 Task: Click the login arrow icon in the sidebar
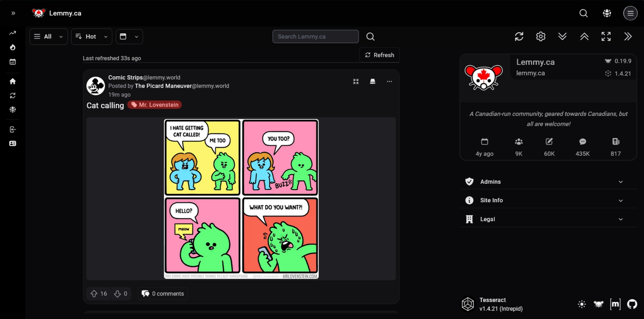pyautogui.click(x=13, y=129)
